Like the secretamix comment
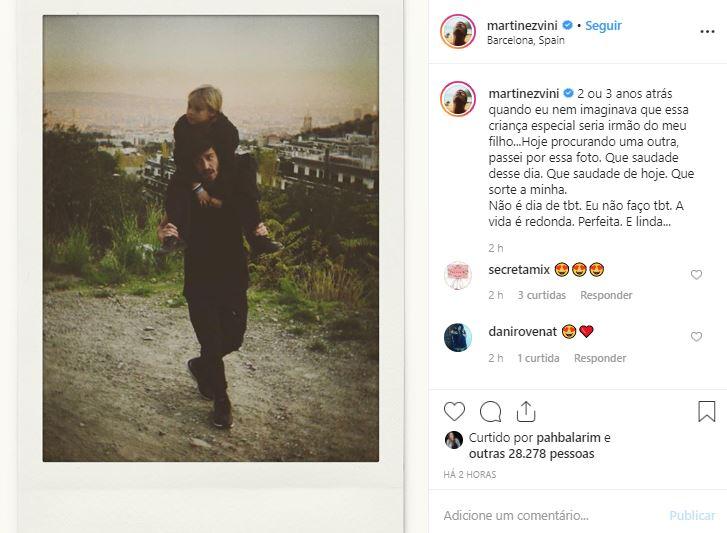 pos(697,275)
